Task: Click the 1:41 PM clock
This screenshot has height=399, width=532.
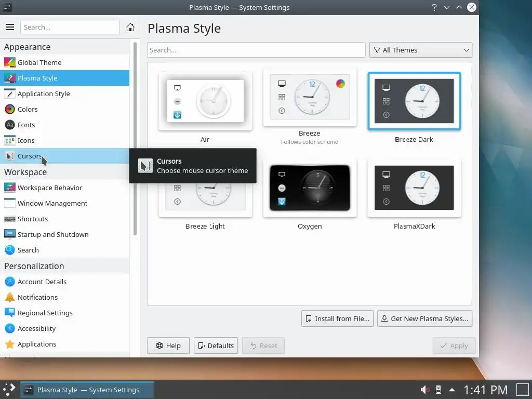Action: coord(486,390)
